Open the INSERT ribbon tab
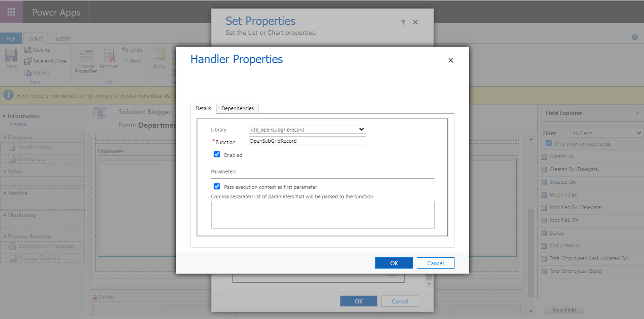The image size is (644, 319). [61, 39]
